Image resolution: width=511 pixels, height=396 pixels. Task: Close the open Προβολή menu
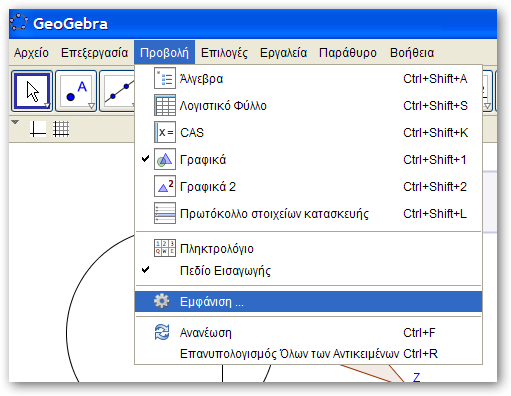164,53
